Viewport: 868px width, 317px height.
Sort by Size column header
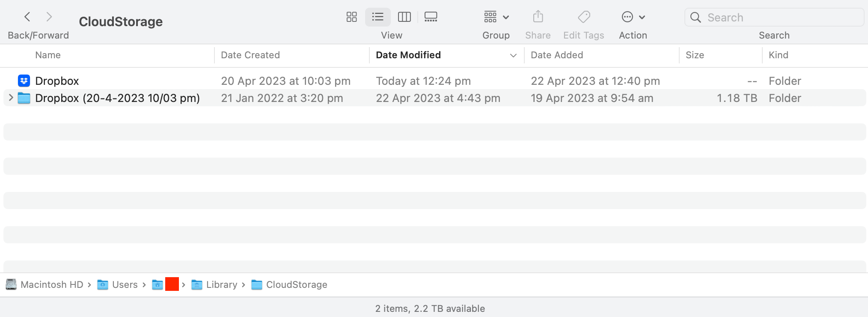click(x=695, y=55)
